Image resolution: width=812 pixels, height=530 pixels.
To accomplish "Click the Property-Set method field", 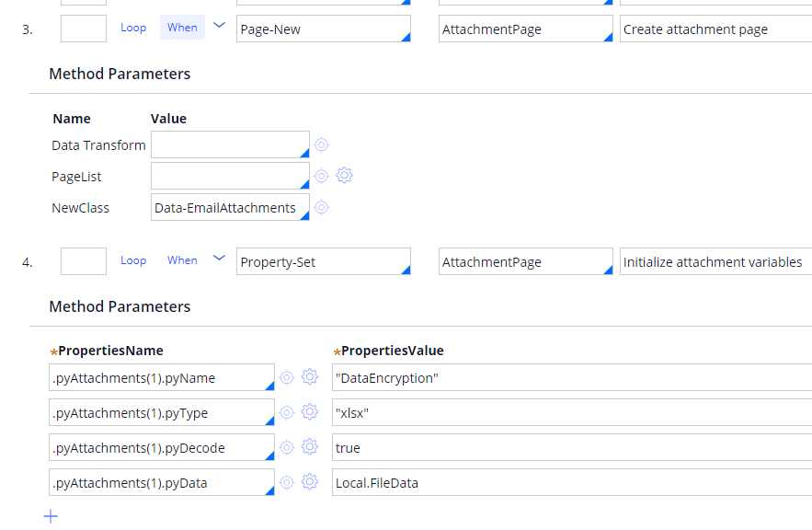I will pyautogui.click(x=322, y=262).
